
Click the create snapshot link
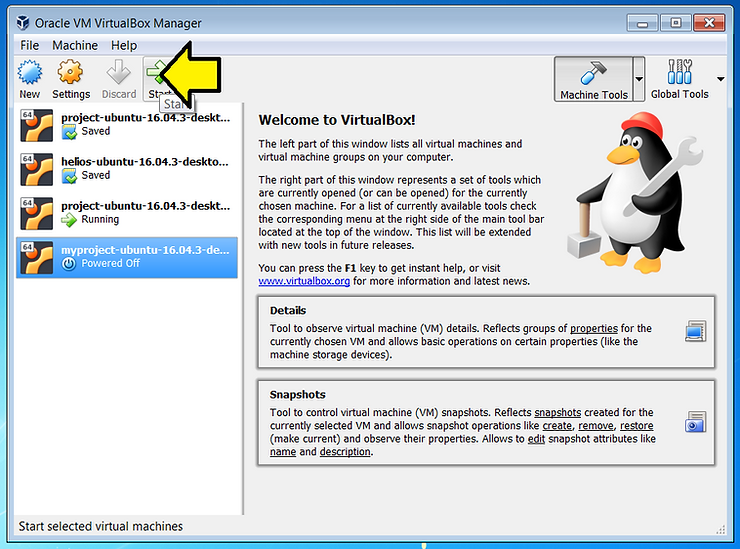[x=557, y=426]
